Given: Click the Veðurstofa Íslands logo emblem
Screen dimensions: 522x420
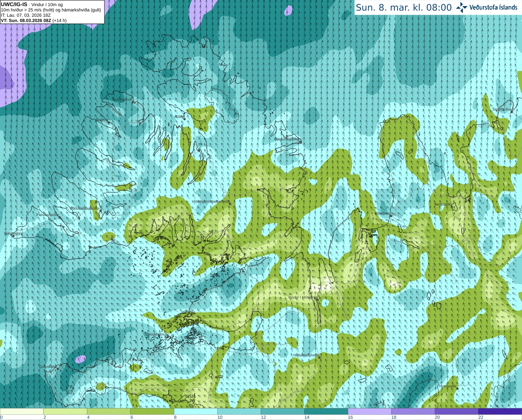Looking at the screenshot, I should [462, 7].
